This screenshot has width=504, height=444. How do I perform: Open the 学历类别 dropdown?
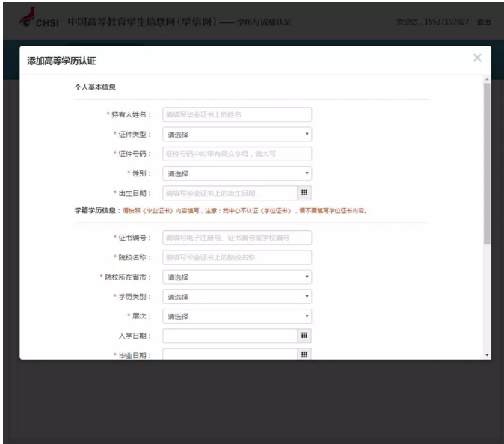pyautogui.click(x=236, y=297)
